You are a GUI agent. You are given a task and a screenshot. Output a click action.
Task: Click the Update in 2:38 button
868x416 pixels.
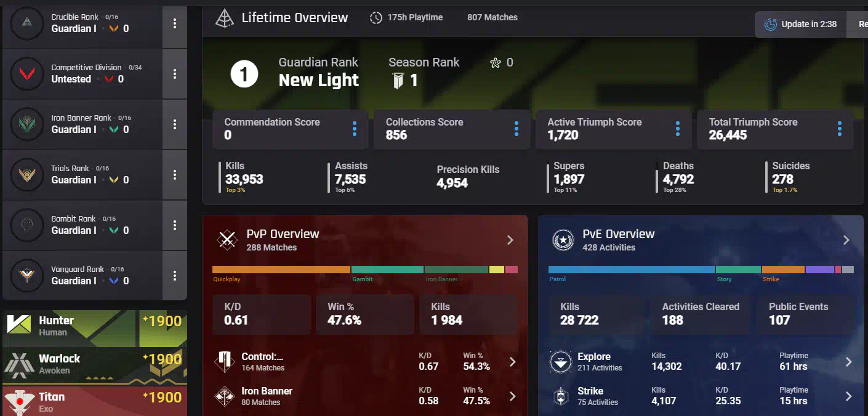pos(800,25)
